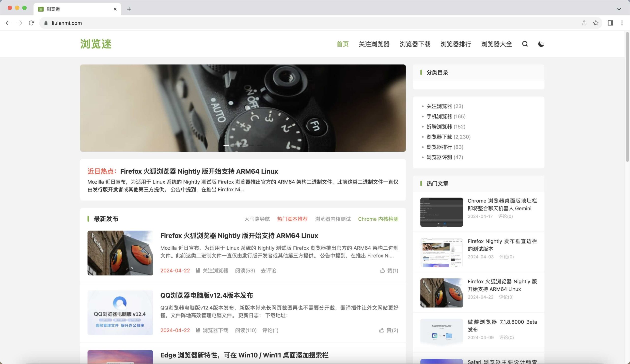Like the Firefox article 赞(1)
Viewport: 630px width, 364px height.
pyautogui.click(x=389, y=271)
